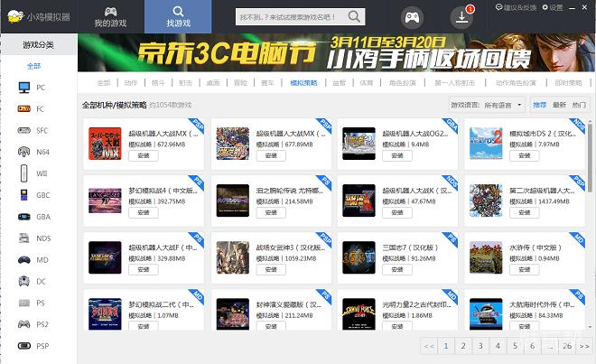Sort games by 最新
Viewport: 596px width, 364px height.
pos(559,105)
